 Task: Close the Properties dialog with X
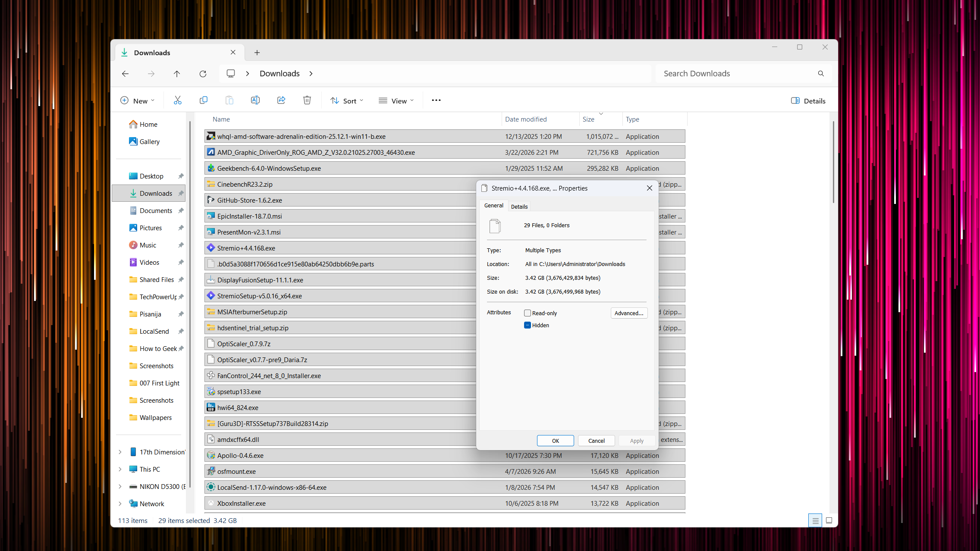649,188
